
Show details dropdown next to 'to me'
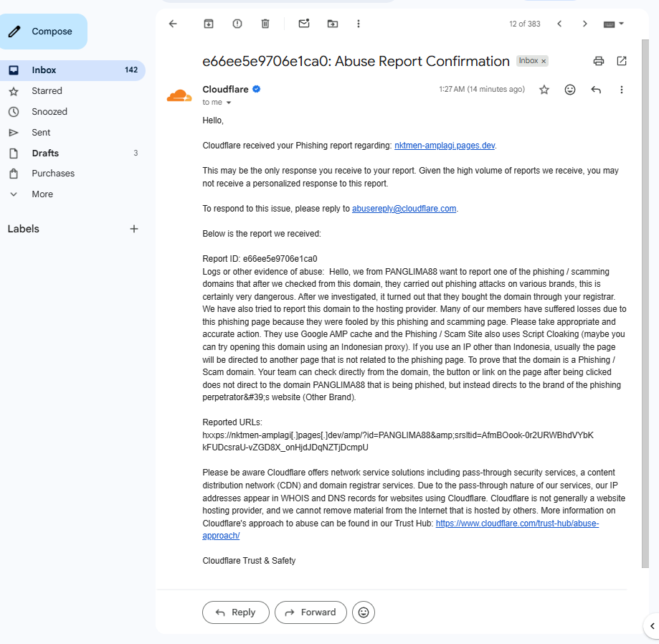coord(229,103)
